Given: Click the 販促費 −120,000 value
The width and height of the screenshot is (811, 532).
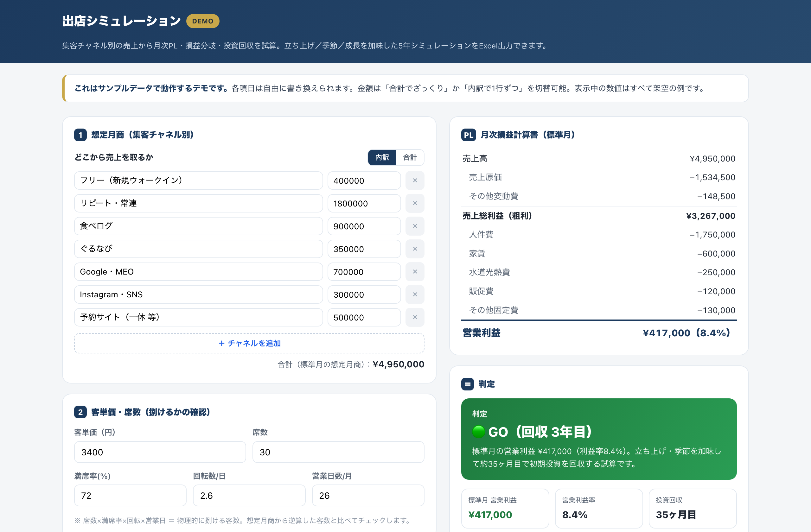Looking at the screenshot, I should (x=716, y=292).
